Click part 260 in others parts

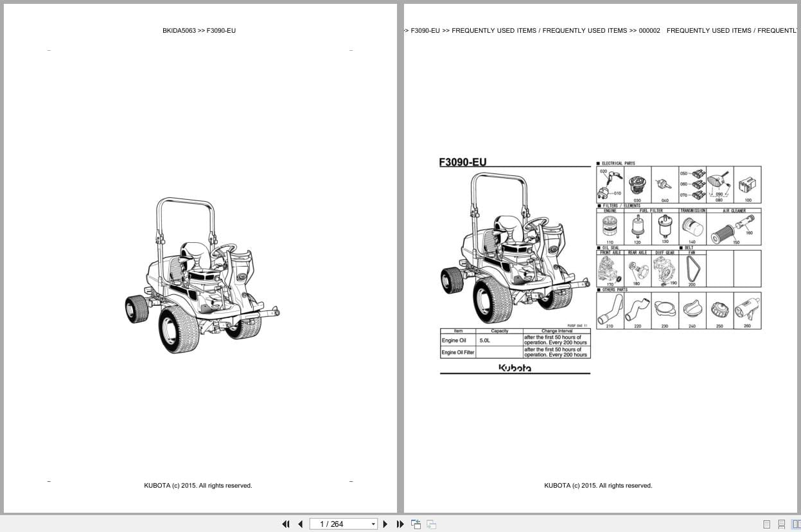[747, 311]
